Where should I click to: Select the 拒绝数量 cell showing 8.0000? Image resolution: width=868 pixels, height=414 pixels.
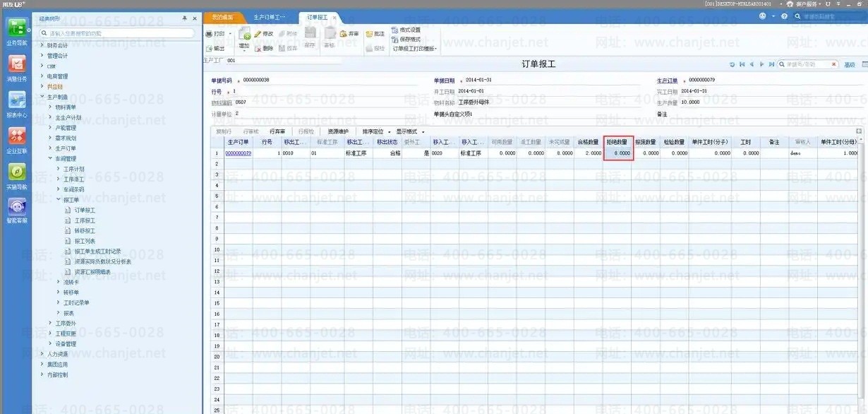[x=618, y=153]
